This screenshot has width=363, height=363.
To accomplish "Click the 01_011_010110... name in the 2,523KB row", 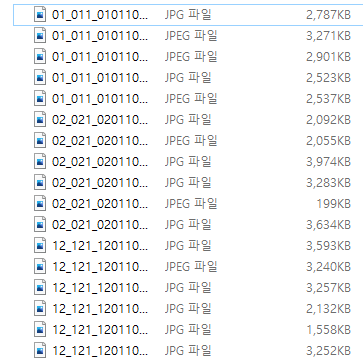I will coord(100,78).
